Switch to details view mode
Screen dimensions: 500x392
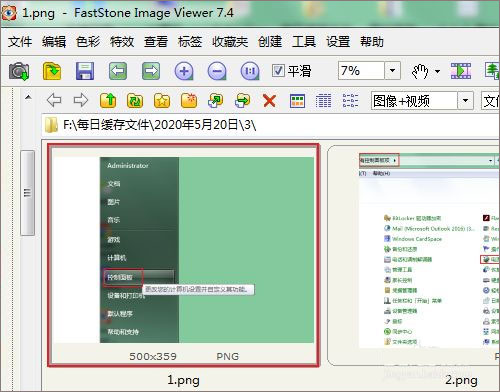[323, 100]
